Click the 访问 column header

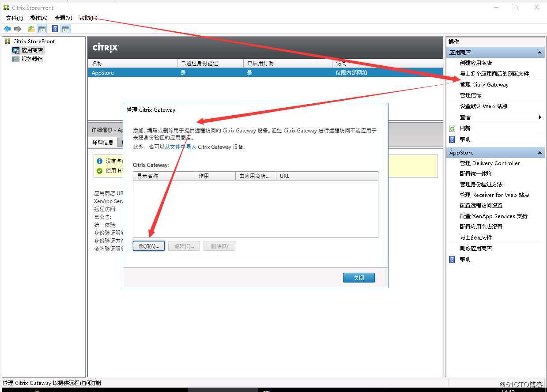click(x=387, y=64)
